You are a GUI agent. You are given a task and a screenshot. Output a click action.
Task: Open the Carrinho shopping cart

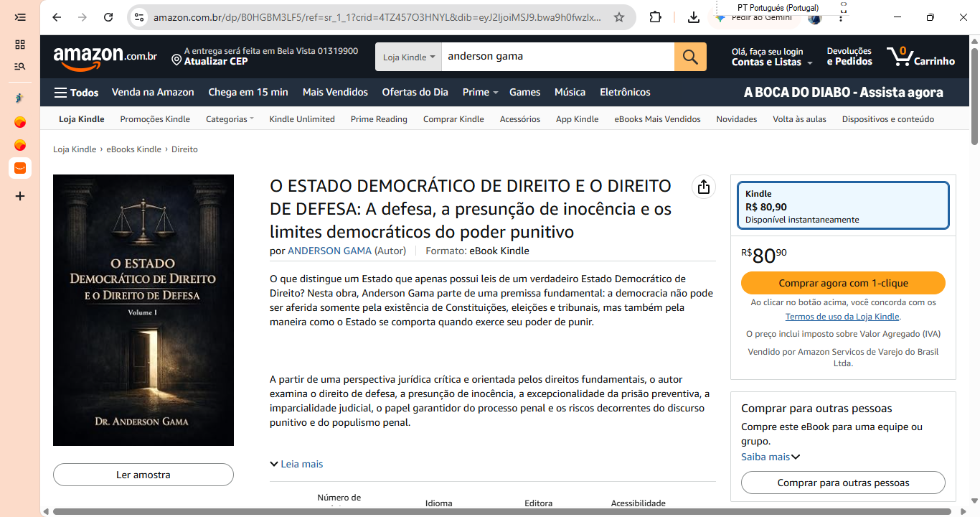920,57
